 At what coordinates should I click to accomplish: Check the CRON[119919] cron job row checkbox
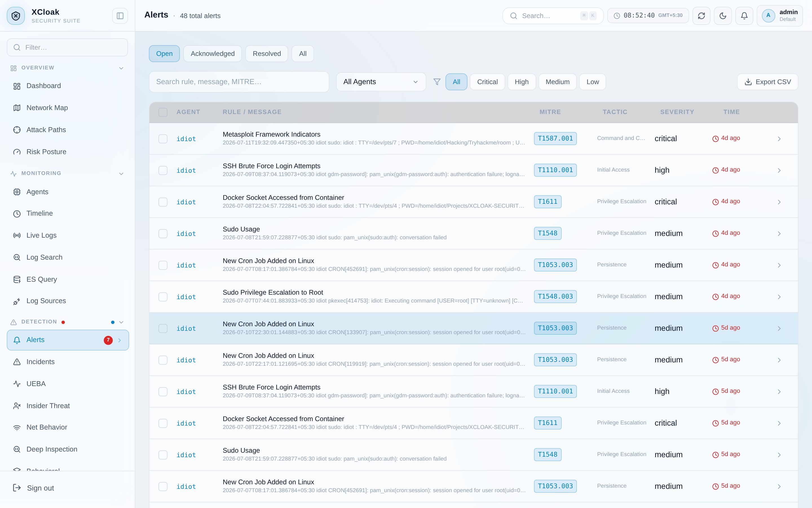(x=163, y=360)
